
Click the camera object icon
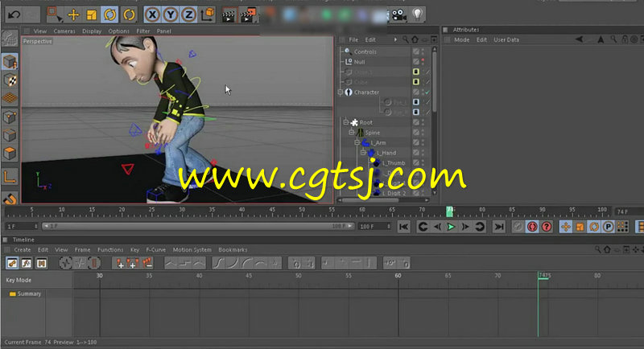398,15
